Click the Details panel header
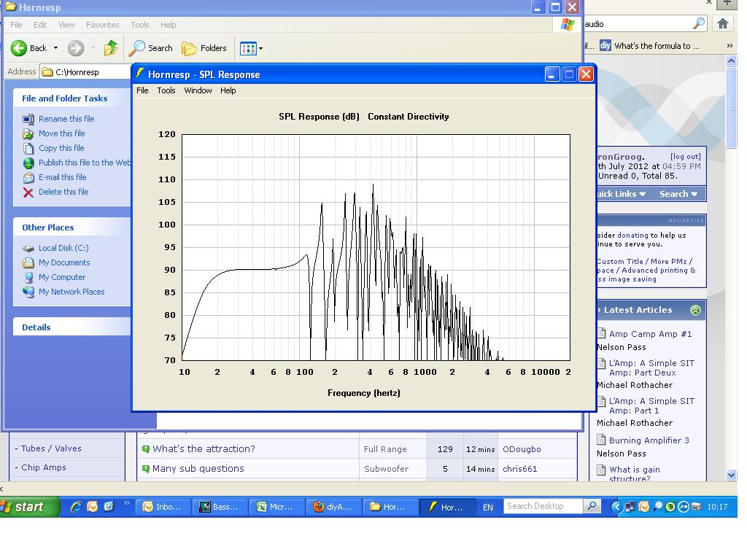Image resolution: width=747 pixels, height=560 pixels. tap(72, 327)
